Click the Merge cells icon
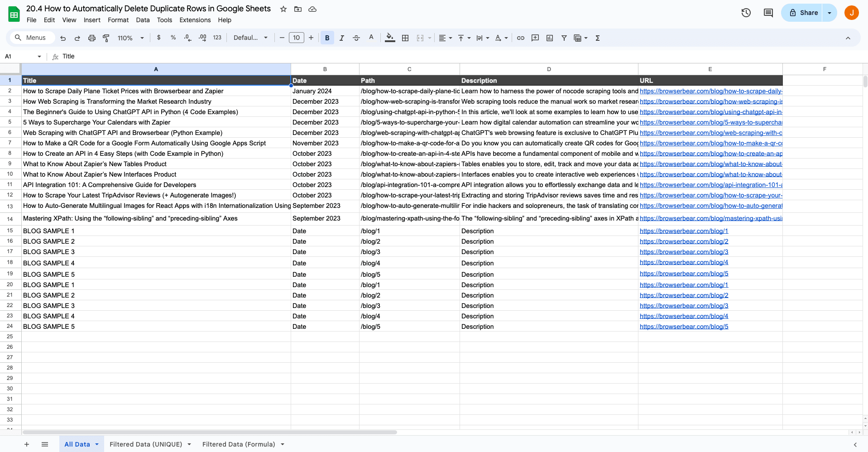 [420, 38]
